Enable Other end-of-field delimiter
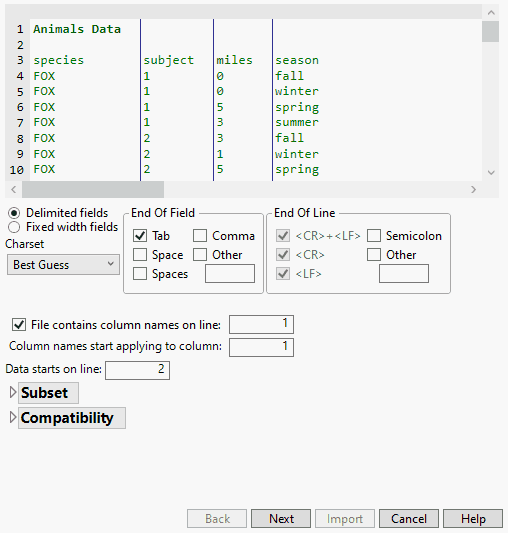Image resolution: width=508 pixels, height=533 pixels. coord(200,255)
